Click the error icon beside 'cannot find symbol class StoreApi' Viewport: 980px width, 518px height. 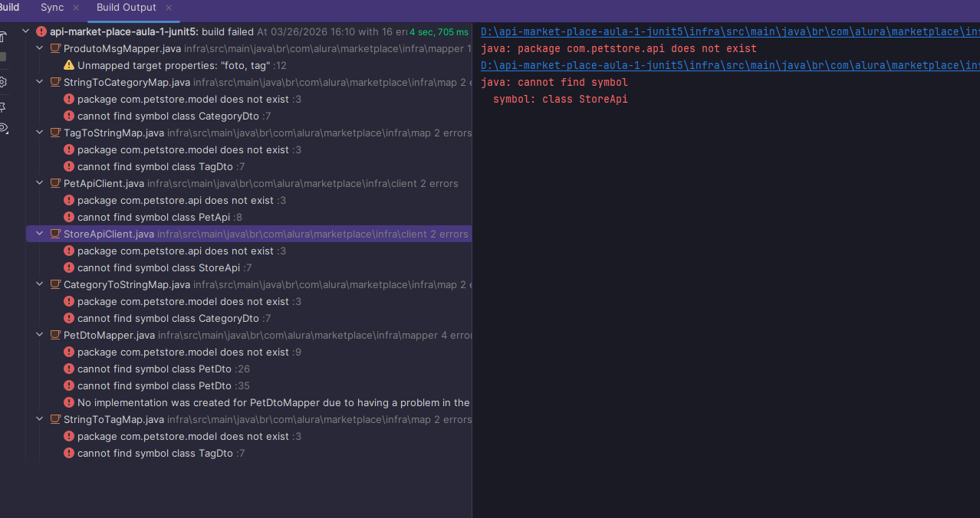coord(69,267)
